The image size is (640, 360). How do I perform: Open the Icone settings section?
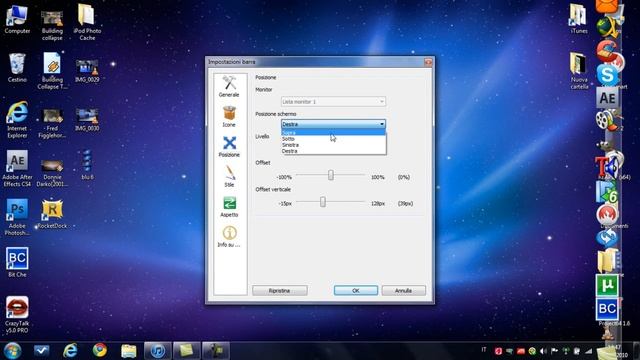pyautogui.click(x=229, y=116)
